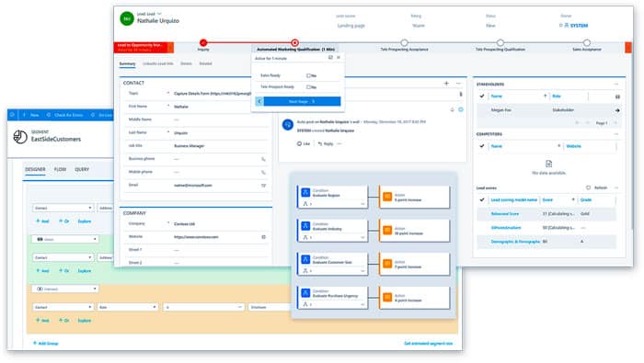
Task: Click Like on the auto-post
Action: click(304, 144)
